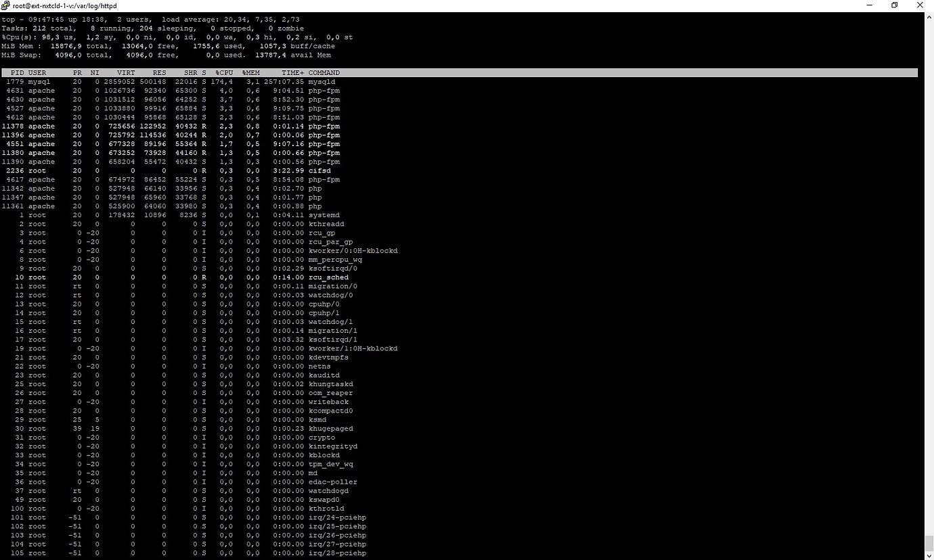This screenshot has height=560, width=934.
Task: Click the mm_percpu_wq command name
Action: tap(335, 259)
